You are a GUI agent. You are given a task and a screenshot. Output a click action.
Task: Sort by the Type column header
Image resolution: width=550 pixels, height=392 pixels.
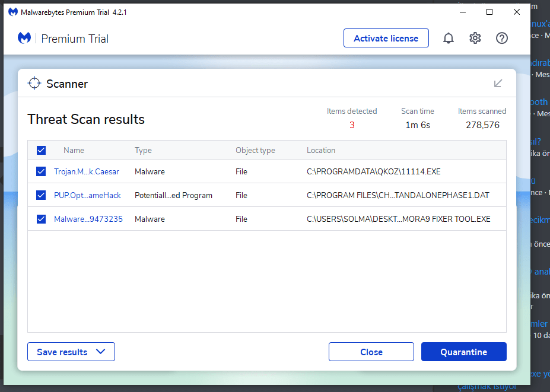click(x=143, y=151)
